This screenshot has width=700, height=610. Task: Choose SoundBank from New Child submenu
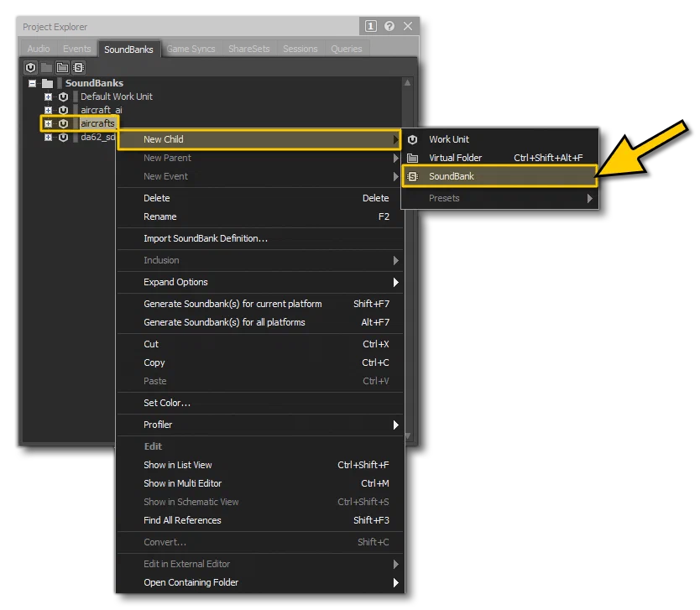(499, 176)
